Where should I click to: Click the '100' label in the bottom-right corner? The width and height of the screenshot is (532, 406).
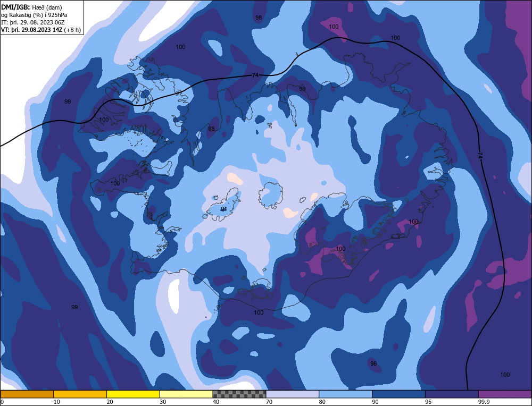pyautogui.click(x=505, y=375)
